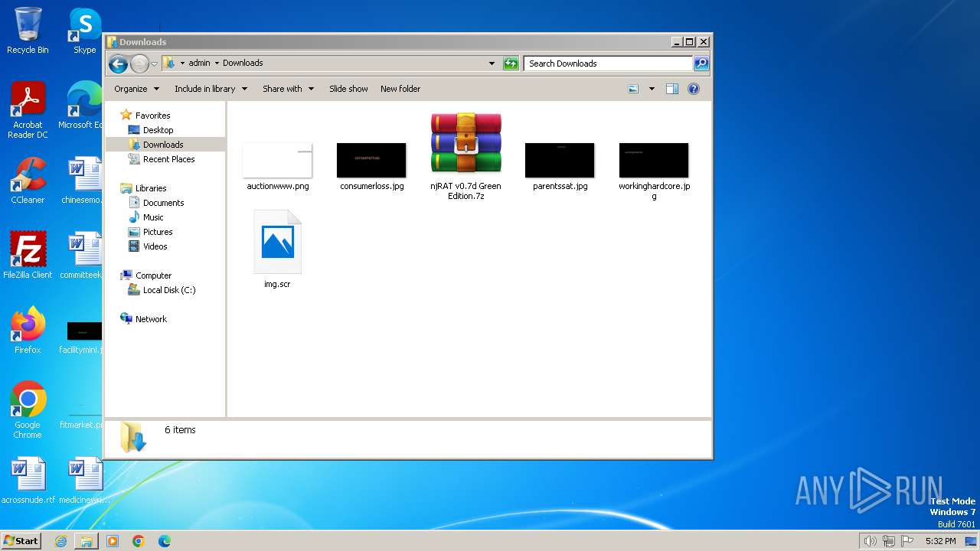The height and width of the screenshot is (551, 980).
Task: Open the Start menu
Action: (x=21, y=540)
